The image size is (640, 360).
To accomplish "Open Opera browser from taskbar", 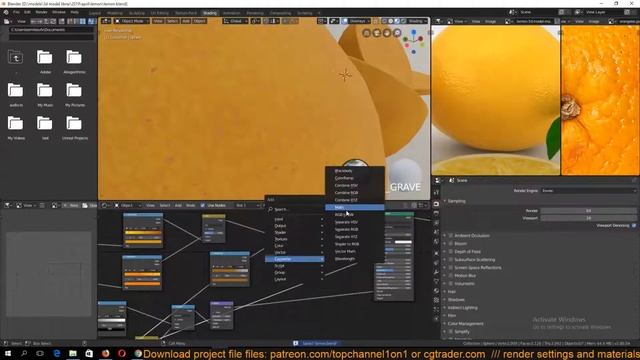I will pyautogui.click(x=122, y=353).
